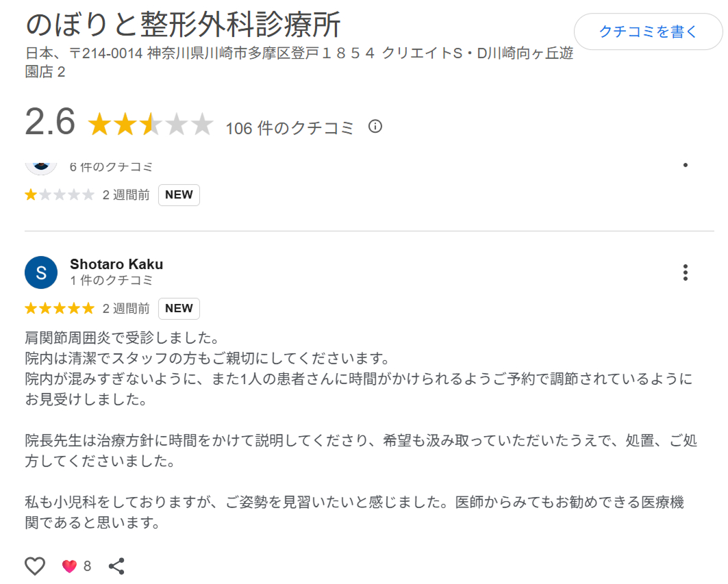Click クチコミを書く to write a review
The image size is (728, 584).
tap(648, 31)
